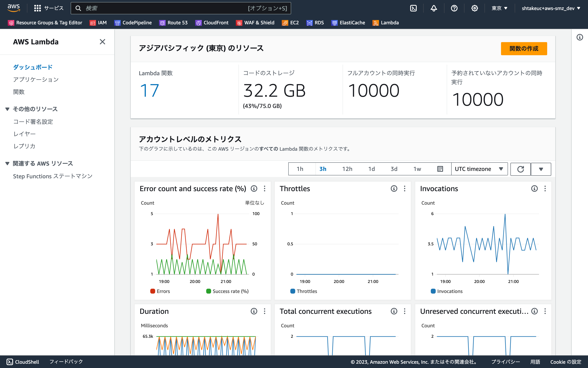Image resolution: width=588 pixels, height=368 pixels.
Task: Open the Lambda shortcut in the favorites bar
Action: (386, 23)
